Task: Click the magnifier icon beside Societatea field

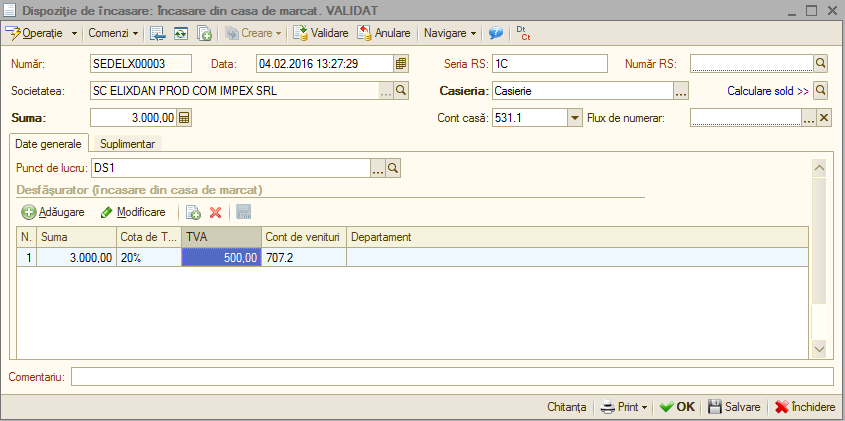Action: (x=401, y=91)
